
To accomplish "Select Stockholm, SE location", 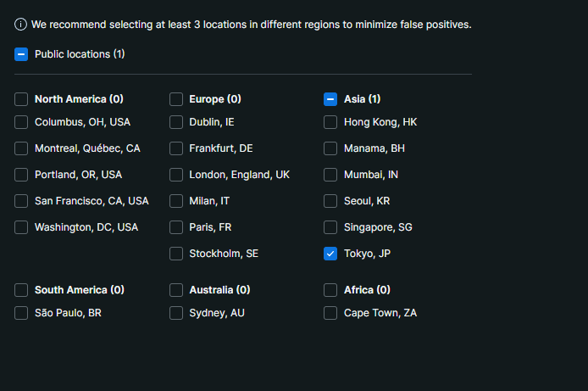I will pyautogui.click(x=176, y=254).
